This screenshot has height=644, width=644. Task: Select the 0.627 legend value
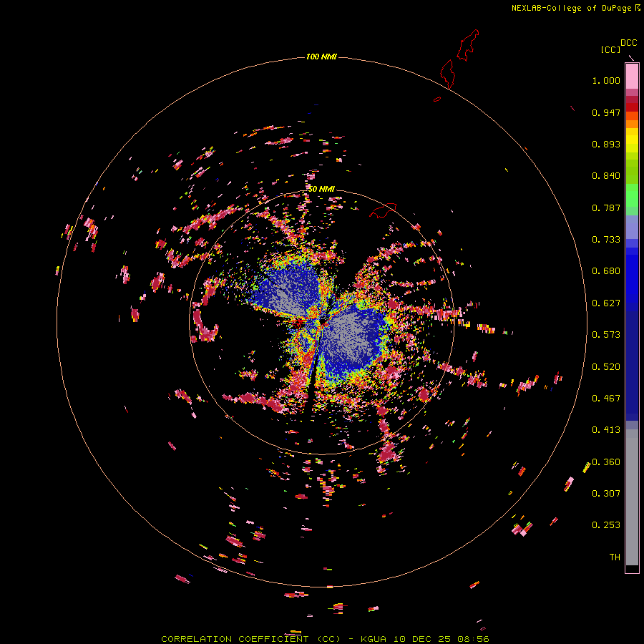tap(606, 303)
